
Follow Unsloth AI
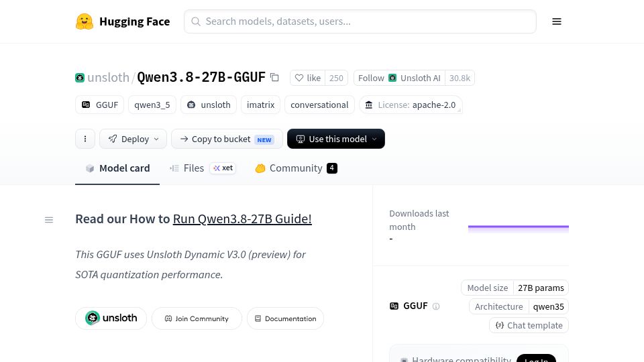click(x=399, y=78)
